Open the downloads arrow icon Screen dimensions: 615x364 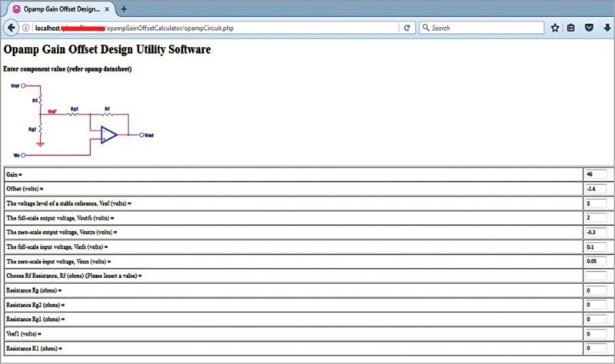(607, 28)
